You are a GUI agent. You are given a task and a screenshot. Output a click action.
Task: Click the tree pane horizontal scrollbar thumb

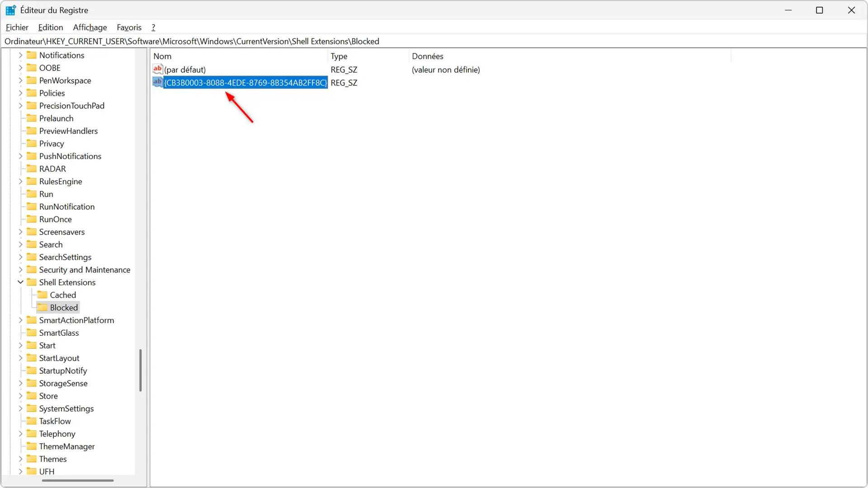click(78, 480)
